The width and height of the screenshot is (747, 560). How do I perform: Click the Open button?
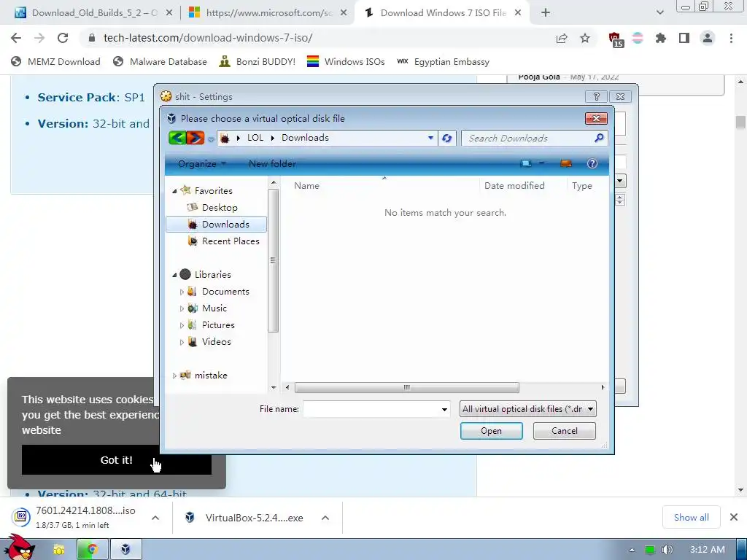click(491, 431)
